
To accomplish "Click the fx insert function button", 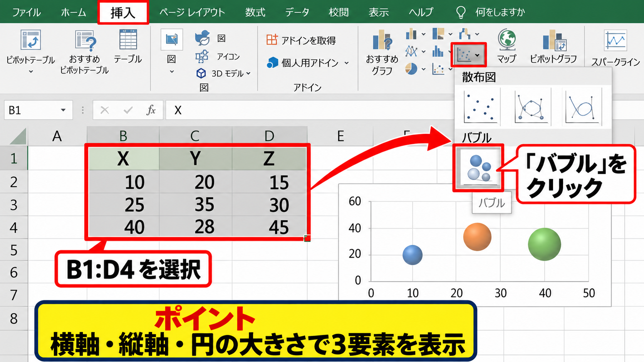I will click(x=151, y=110).
